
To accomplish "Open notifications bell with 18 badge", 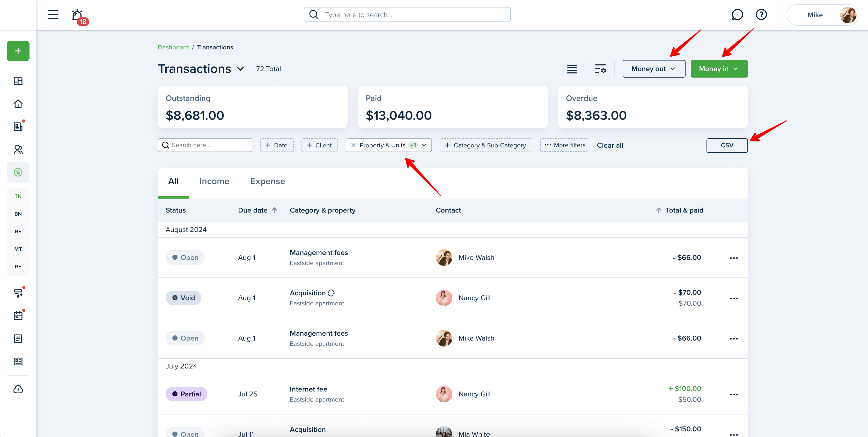I will coord(79,17).
